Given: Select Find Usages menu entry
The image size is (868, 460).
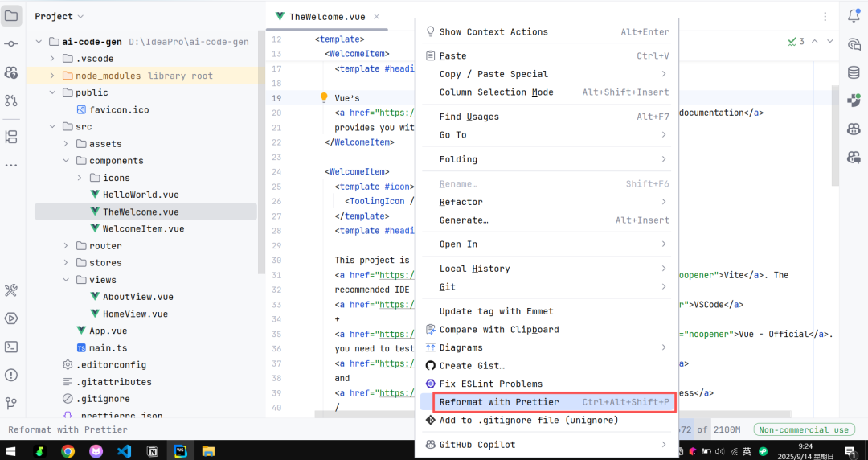Looking at the screenshot, I should coord(547,117).
